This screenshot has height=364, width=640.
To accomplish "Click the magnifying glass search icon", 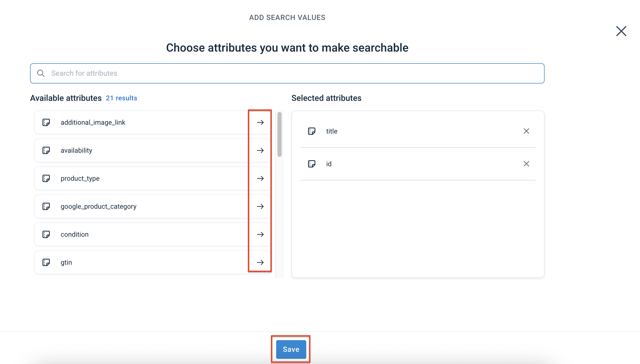I will point(41,73).
